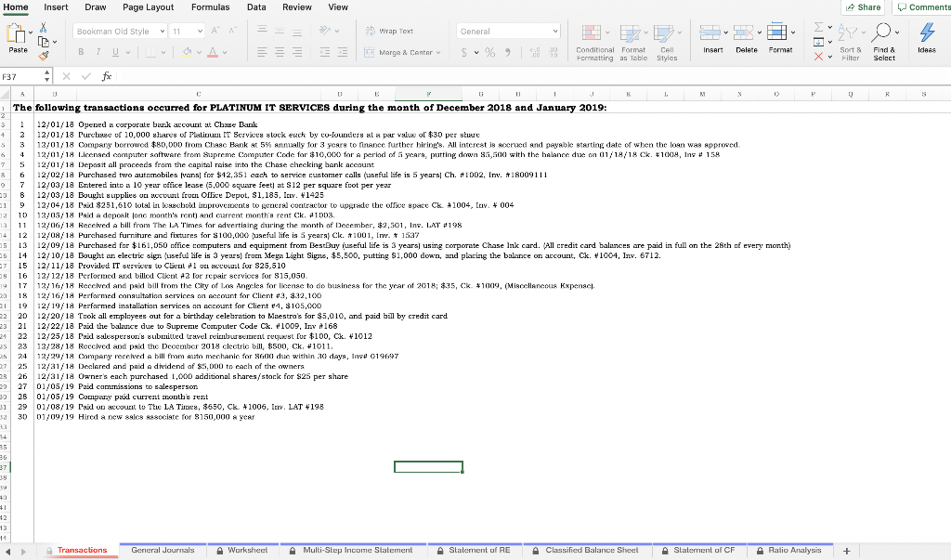Switch to the Ratio Analysis sheet tab

pyautogui.click(x=789, y=551)
